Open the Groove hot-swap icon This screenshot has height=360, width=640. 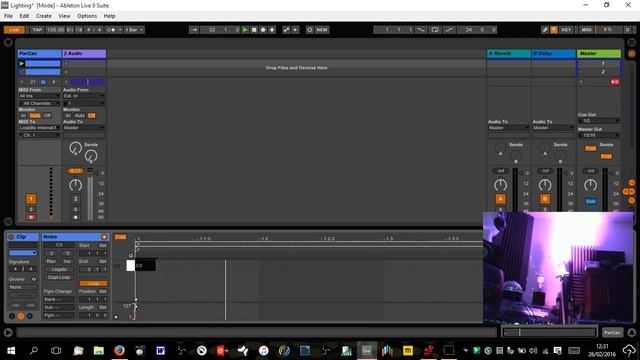[x=34, y=279]
